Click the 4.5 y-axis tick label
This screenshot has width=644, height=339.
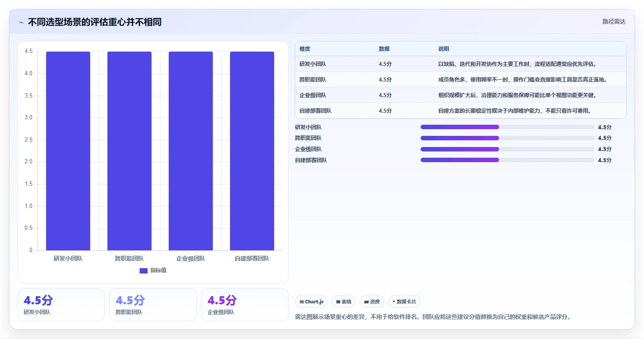pyautogui.click(x=29, y=51)
